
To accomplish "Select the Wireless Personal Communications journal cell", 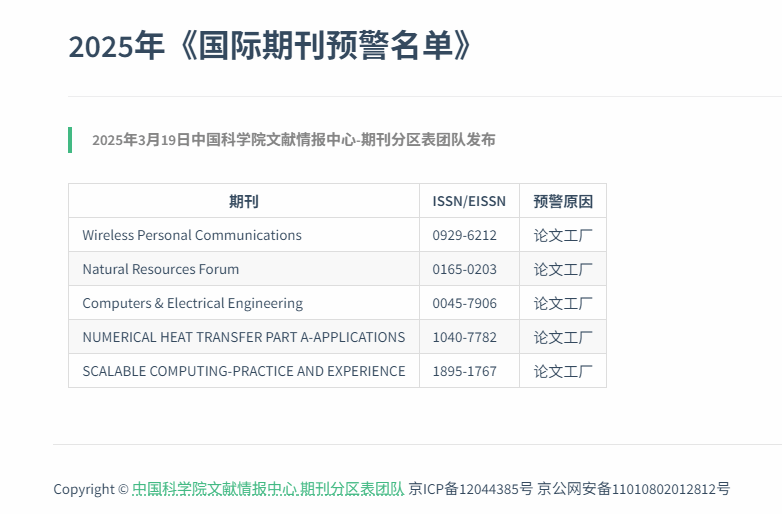I will [192, 235].
